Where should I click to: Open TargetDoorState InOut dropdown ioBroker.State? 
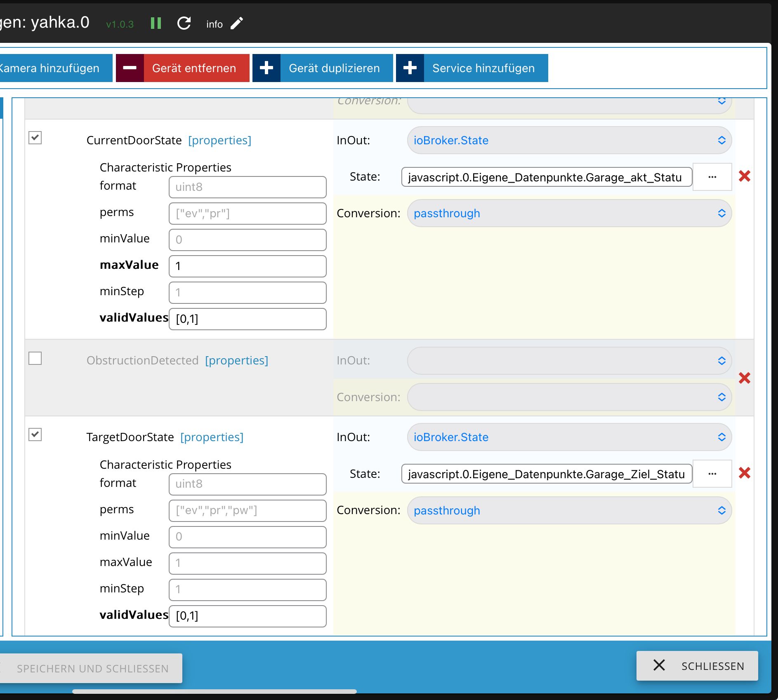pyautogui.click(x=569, y=437)
